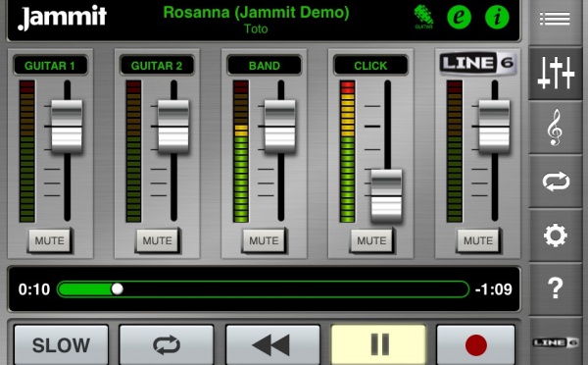Image resolution: width=588 pixels, height=365 pixels.
Task: Click the Guitar 1 level meter
Action: coord(27,151)
